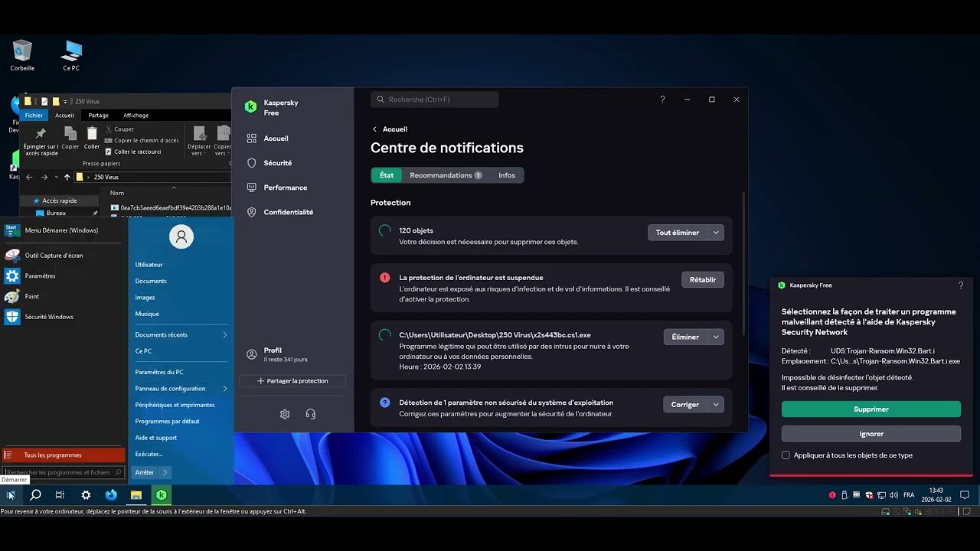
Task: Open the action center notification icon
Action: (x=965, y=495)
